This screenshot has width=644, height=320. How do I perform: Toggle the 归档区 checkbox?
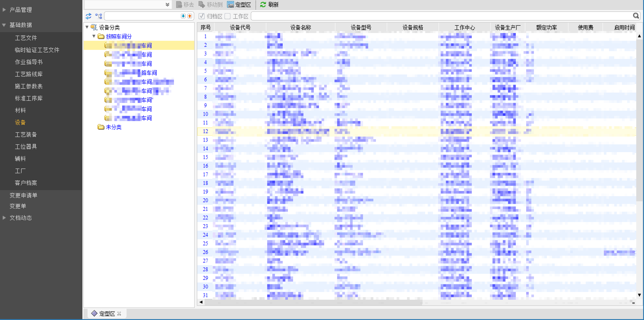point(202,16)
